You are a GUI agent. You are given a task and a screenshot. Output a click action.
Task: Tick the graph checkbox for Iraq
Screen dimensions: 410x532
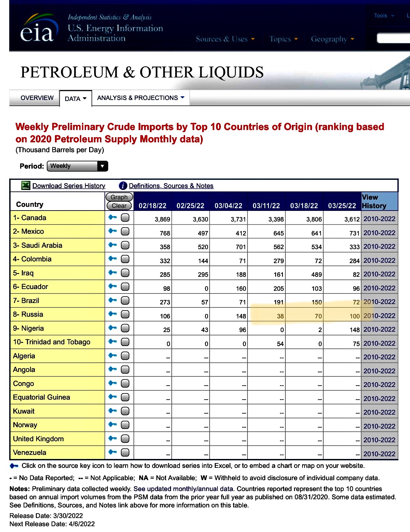click(125, 273)
